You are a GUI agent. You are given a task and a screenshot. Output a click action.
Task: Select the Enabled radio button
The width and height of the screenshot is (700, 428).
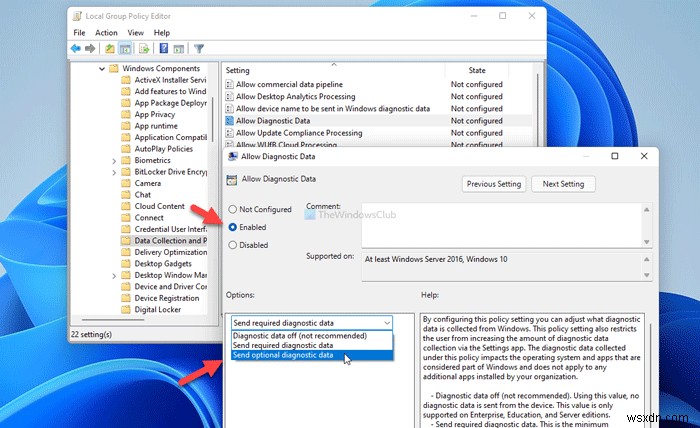pos(233,227)
